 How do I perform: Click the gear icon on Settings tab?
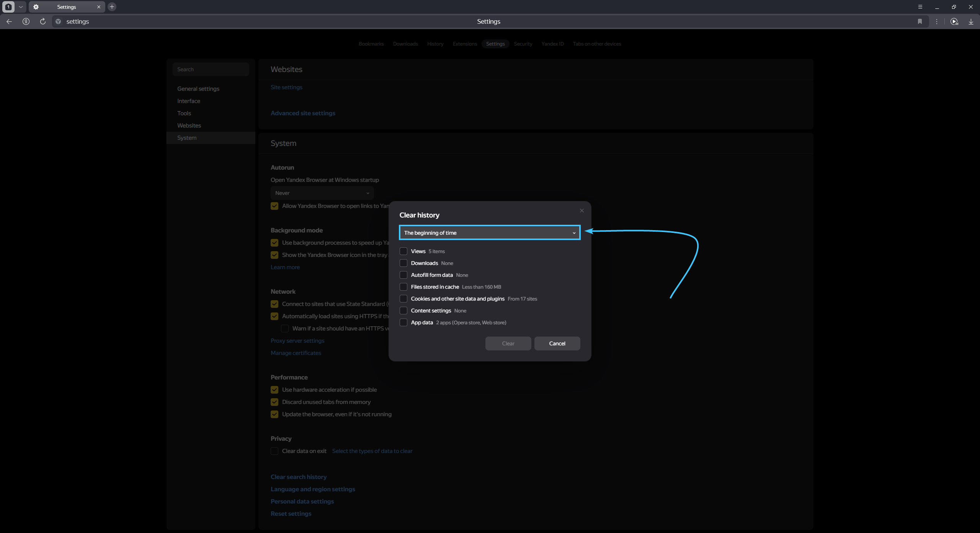tap(36, 7)
